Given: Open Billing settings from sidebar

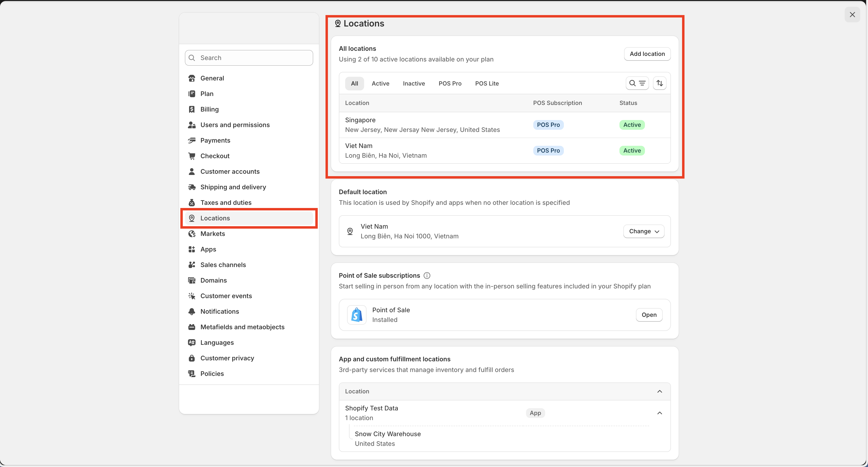Looking at the screenshot, I should coord(209,109).
